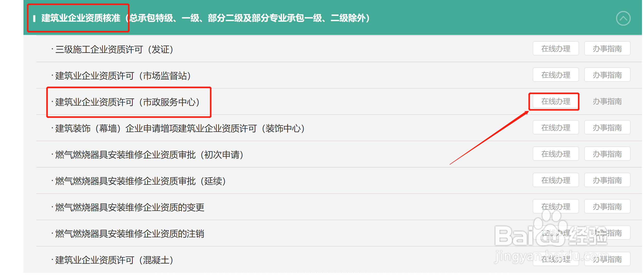Click 在线办理 for 燃气燃烧器具资质审批（延续）
Screen dimensions: 644x278
coord(556,180)
